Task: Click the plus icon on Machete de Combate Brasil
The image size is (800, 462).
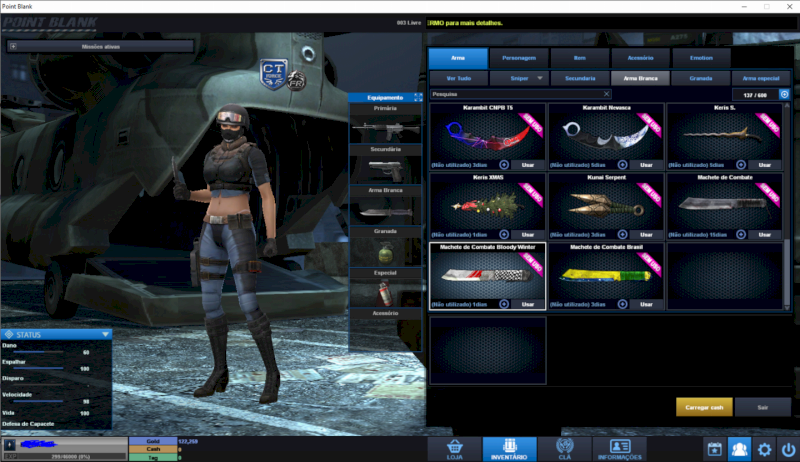Action: 622,304
